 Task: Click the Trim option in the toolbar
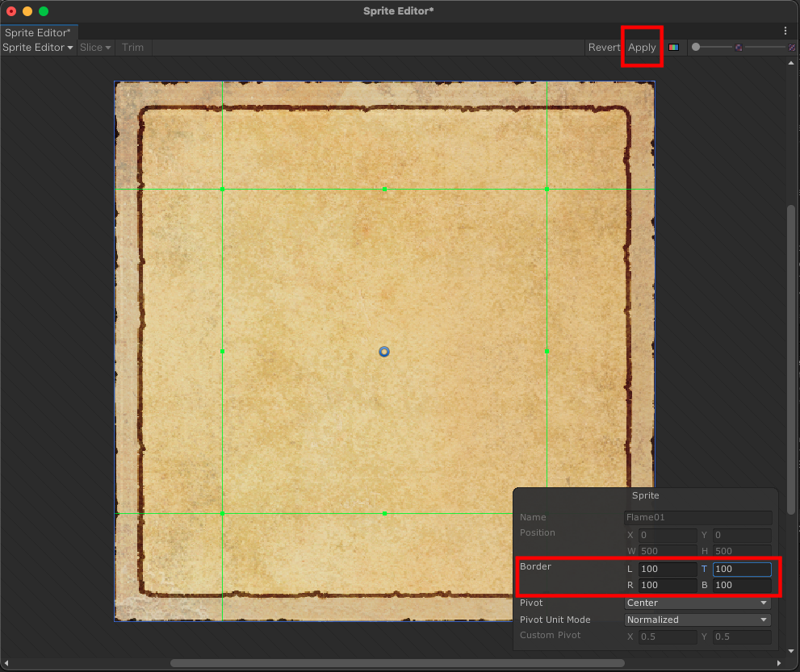(x=132, y=48)
